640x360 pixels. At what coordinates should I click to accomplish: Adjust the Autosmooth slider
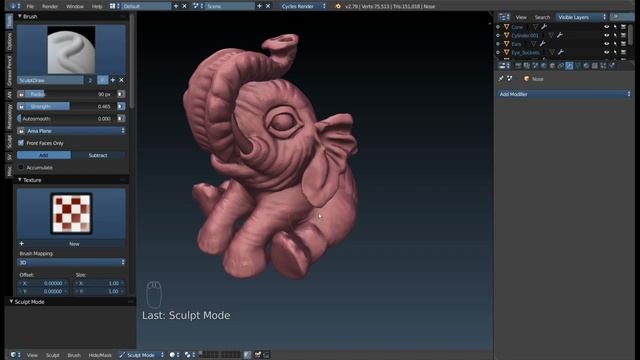(x=67, y=118)
